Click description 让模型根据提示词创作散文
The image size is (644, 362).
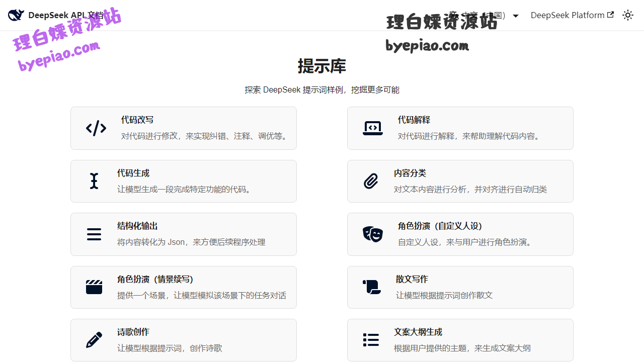(444, 295)
